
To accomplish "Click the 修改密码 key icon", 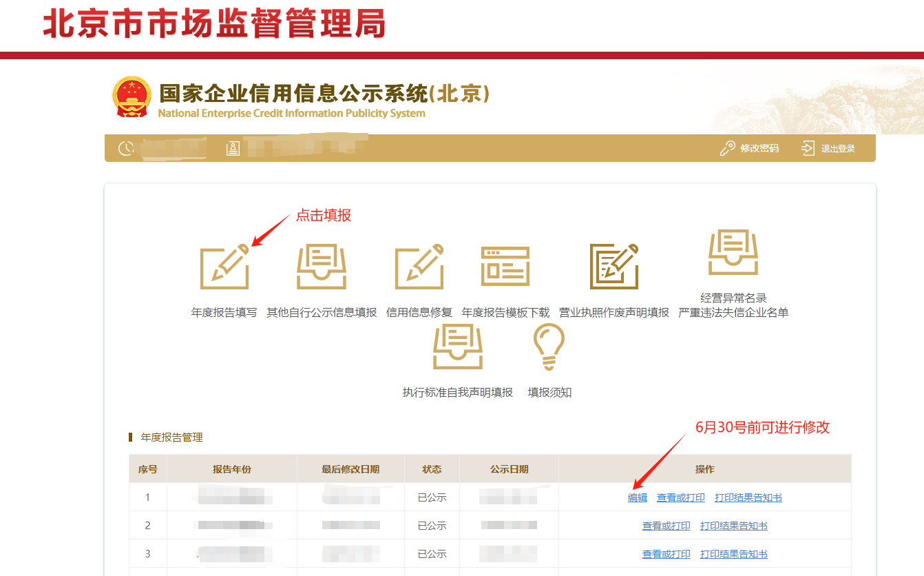I will (x=728, y=147).
